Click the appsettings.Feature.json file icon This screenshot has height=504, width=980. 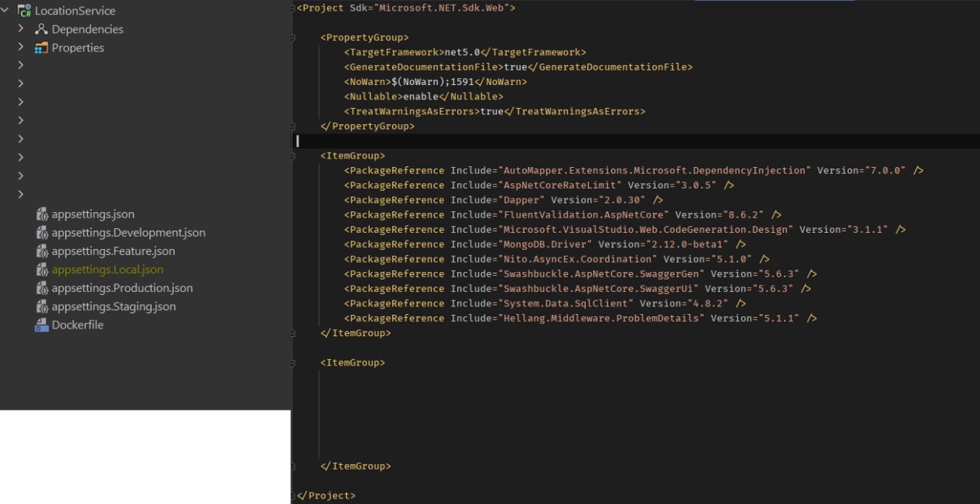coord(42,251)
